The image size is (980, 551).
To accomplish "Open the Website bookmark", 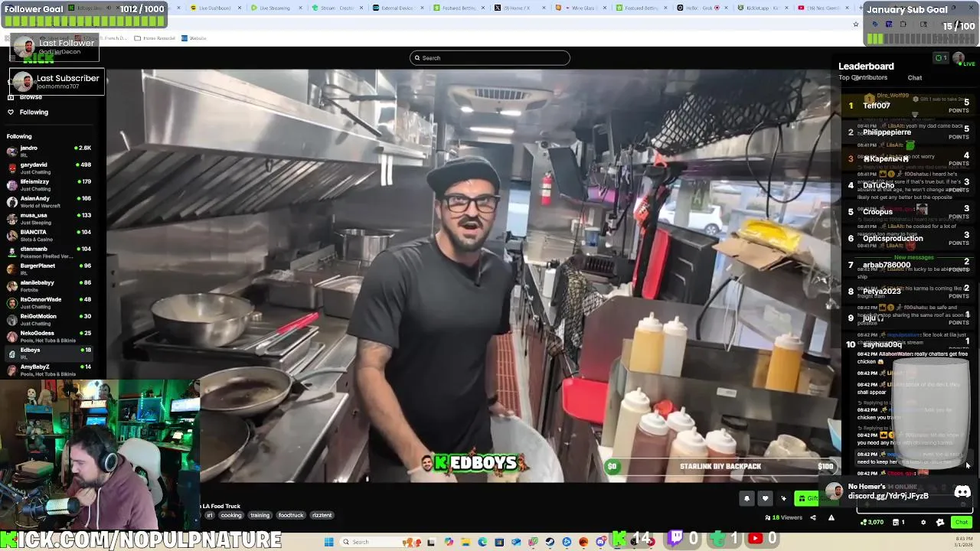I will tap(194, 38).
